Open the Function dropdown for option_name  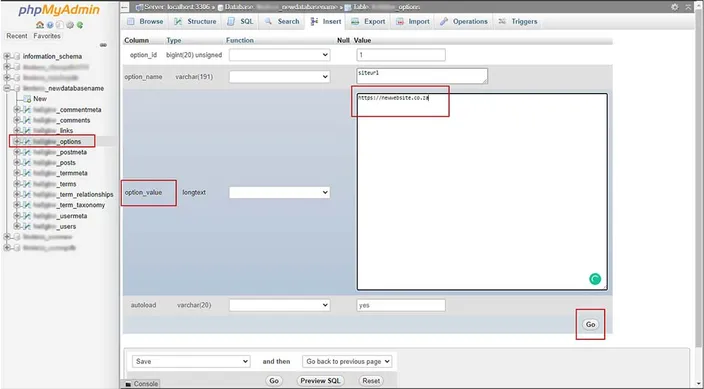(x=279, y=77)
